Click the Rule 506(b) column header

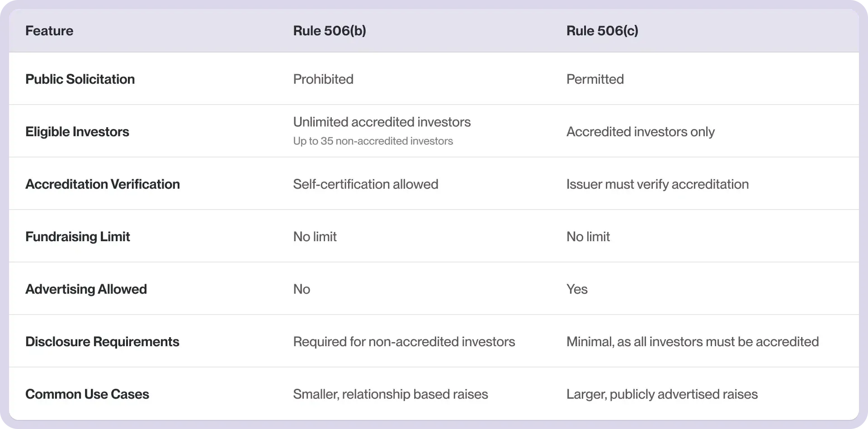point(329,31)
